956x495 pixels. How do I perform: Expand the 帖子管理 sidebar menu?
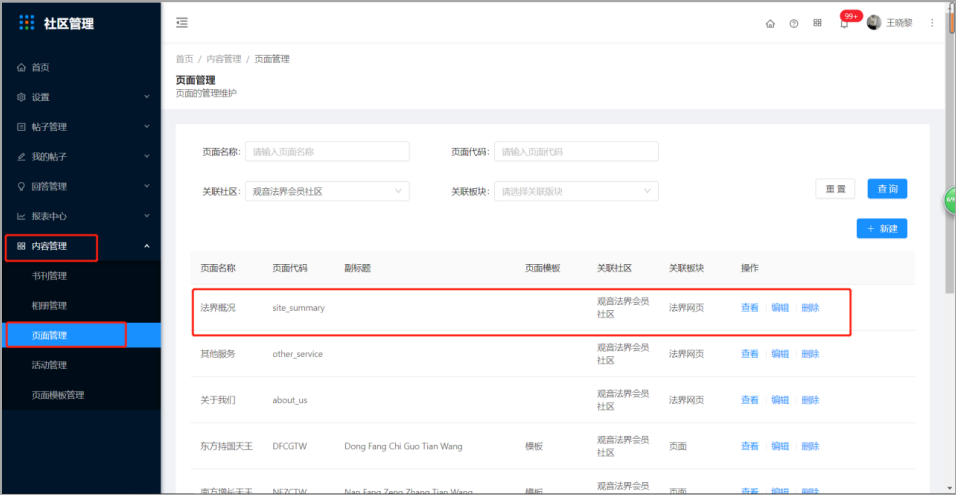pyautogui.click(x=81, y=127)
